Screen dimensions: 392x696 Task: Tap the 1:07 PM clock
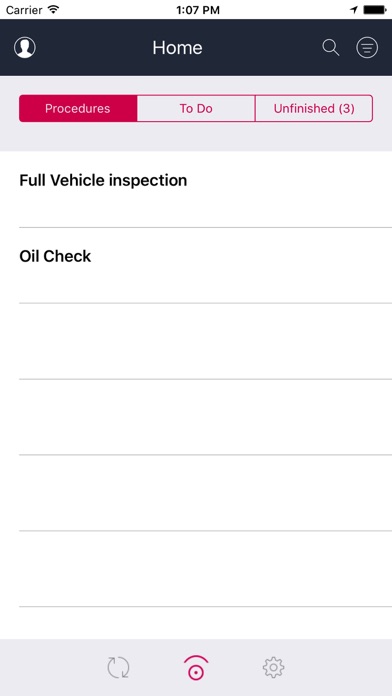(198, 10)
